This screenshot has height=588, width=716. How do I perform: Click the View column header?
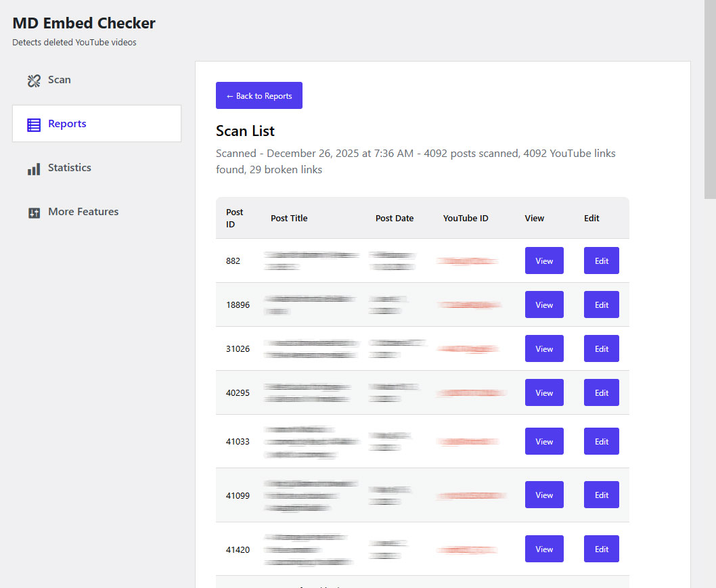coord(534,219)
